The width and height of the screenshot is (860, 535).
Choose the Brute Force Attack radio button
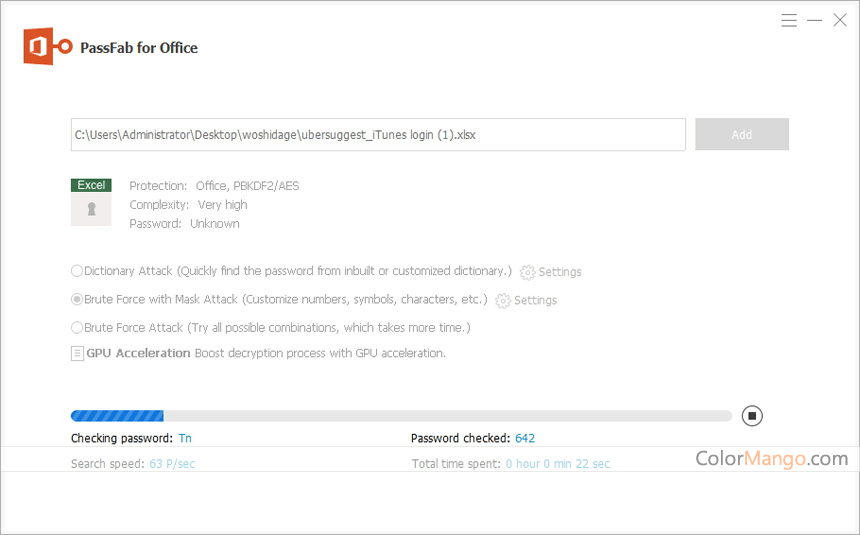77,327
